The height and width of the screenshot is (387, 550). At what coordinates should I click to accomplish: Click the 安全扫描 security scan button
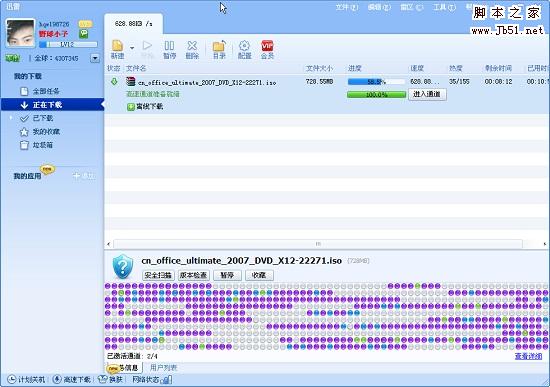[x=158, y=275]
